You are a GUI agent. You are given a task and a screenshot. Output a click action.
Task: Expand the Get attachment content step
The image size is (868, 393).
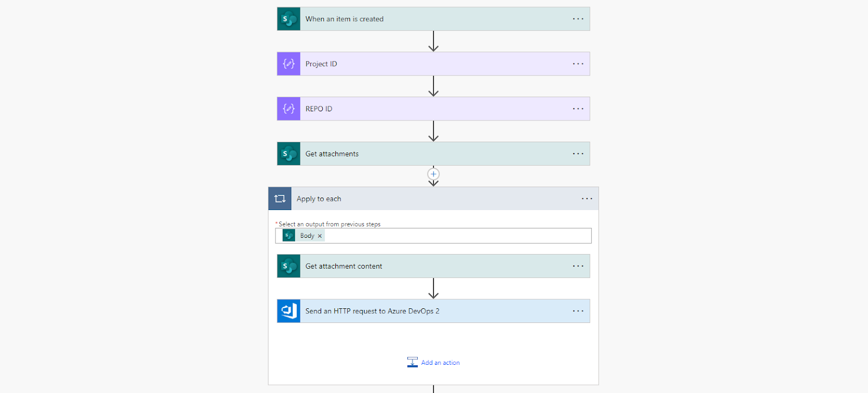tap(433, 267)
